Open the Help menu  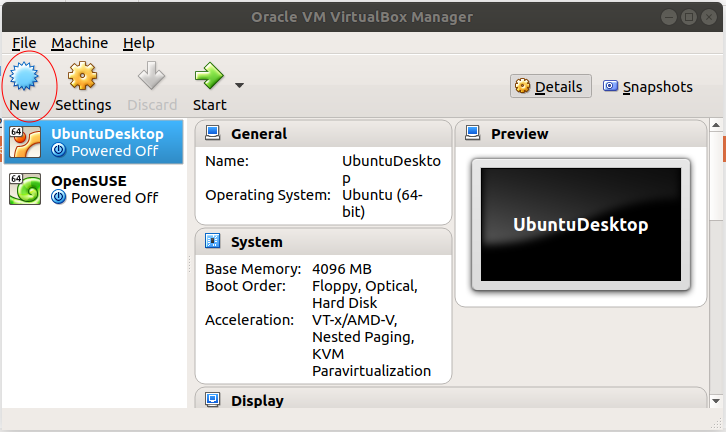(138, 43)
